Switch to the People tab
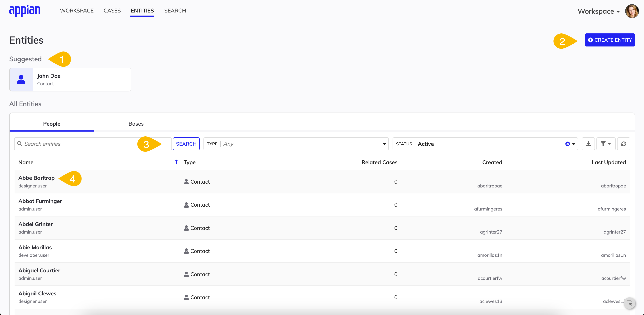 pos(52,124)
